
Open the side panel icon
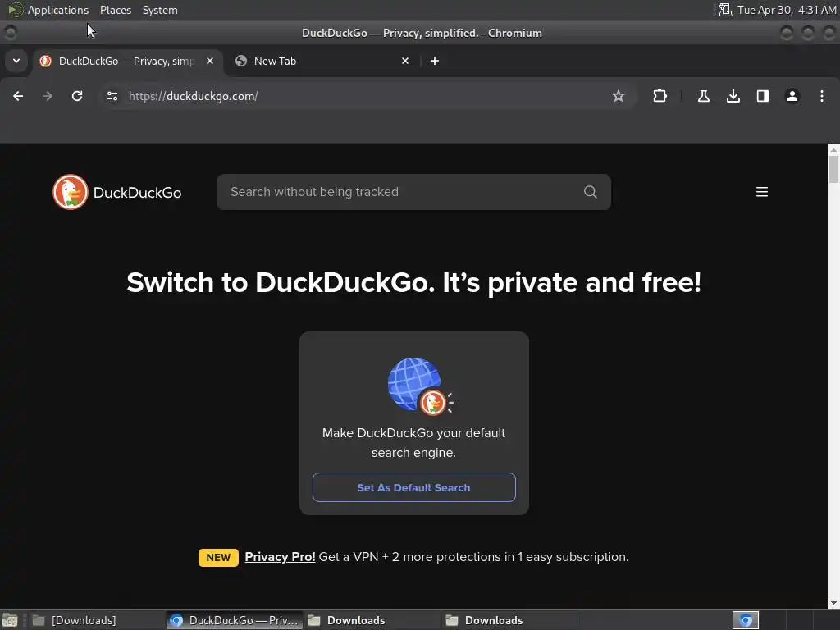[x=762, y=96]
